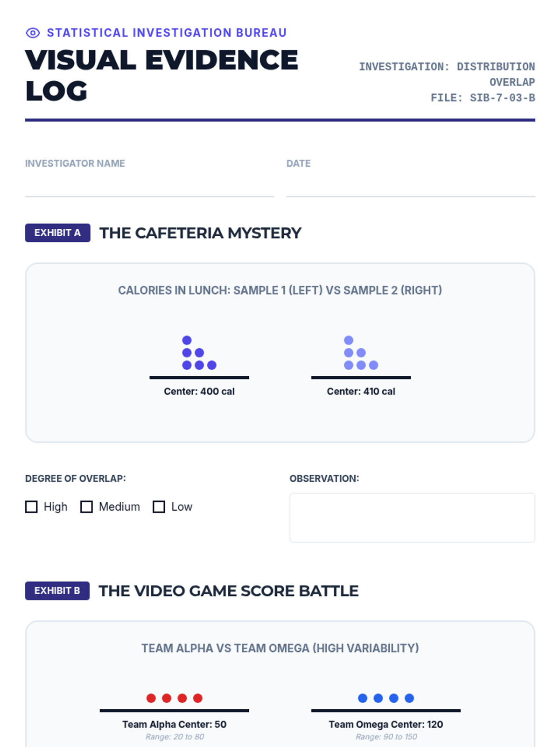Tick the Low overlap checkbox
This screenshot has height=747, width=560.
tap(159, 507)
